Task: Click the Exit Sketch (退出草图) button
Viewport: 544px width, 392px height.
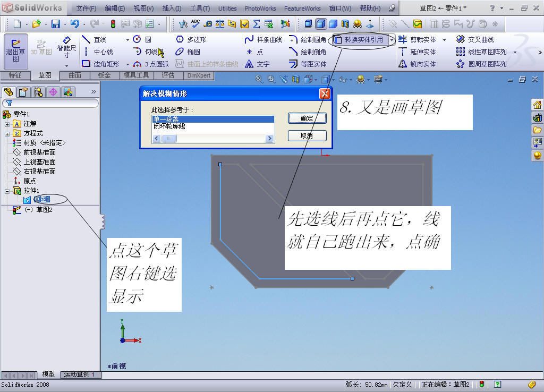Action: [x=15, y=51]
